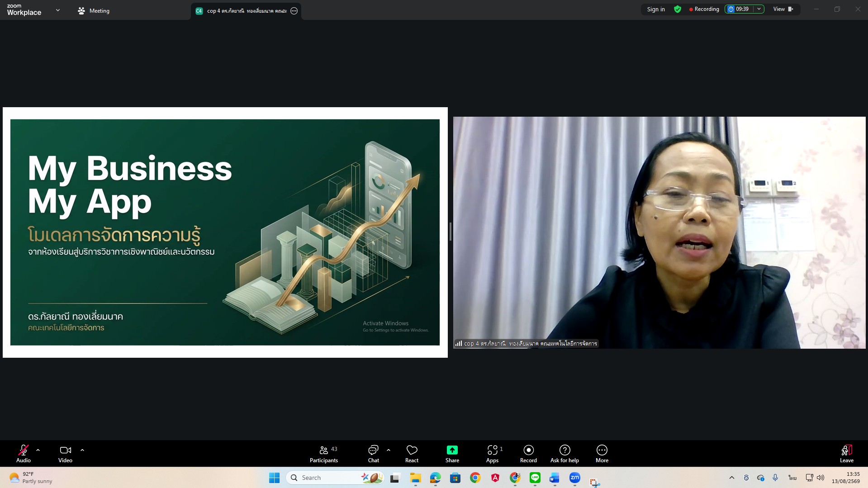The width and height of the screenshot is (868, 488).
Task: Click the green Share screen button
Action: click(452, 454)
